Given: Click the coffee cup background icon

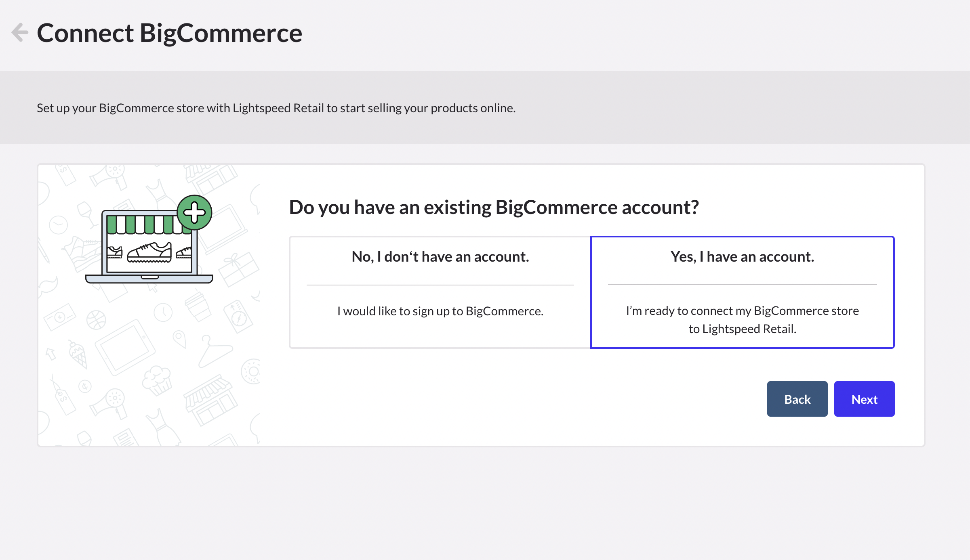Looking at the screenshot, I should pos(198,306).
